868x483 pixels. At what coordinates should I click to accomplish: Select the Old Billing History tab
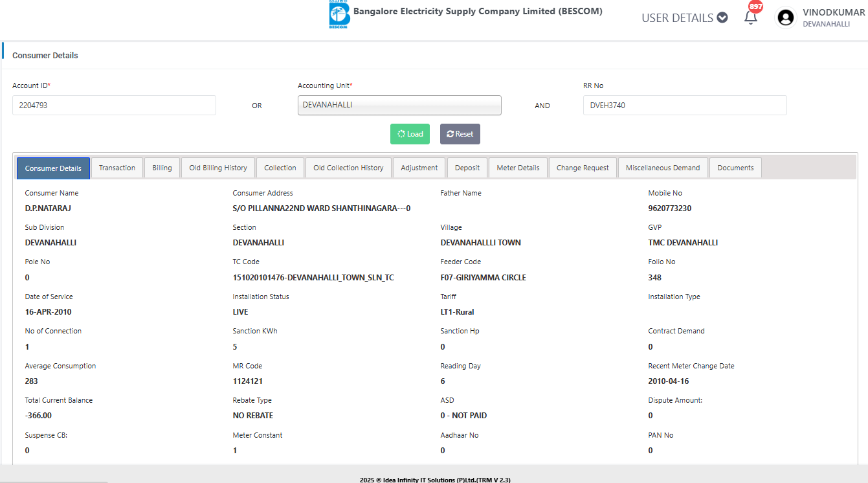tap(218, 168)
